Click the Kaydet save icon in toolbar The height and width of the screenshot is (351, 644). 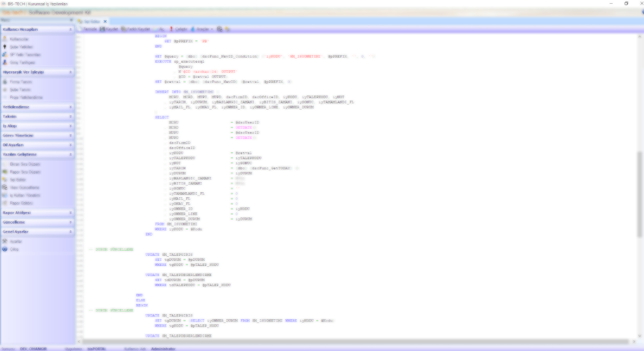(x=102, y=29)
